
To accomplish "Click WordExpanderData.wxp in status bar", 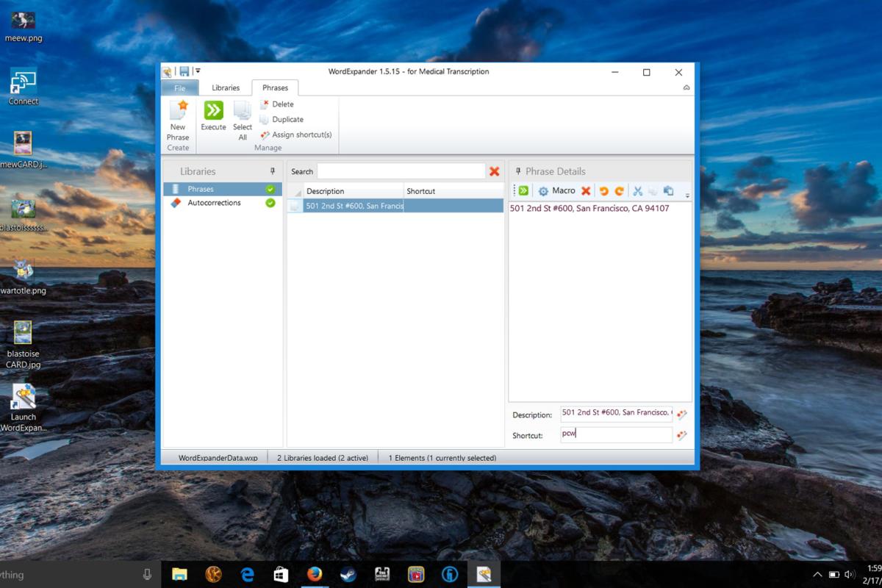I will click(x=218, y=458).
